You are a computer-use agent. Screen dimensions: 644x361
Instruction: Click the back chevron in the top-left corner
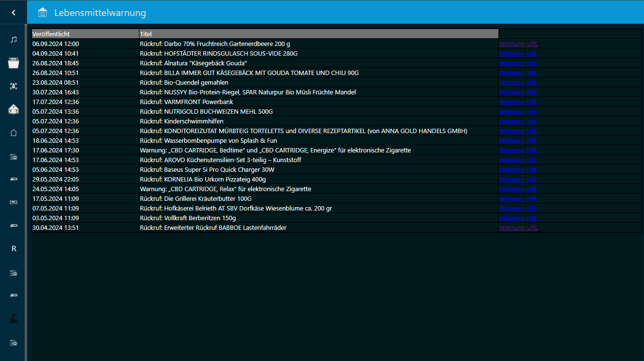pyautogui.click(x=14, y=13)
